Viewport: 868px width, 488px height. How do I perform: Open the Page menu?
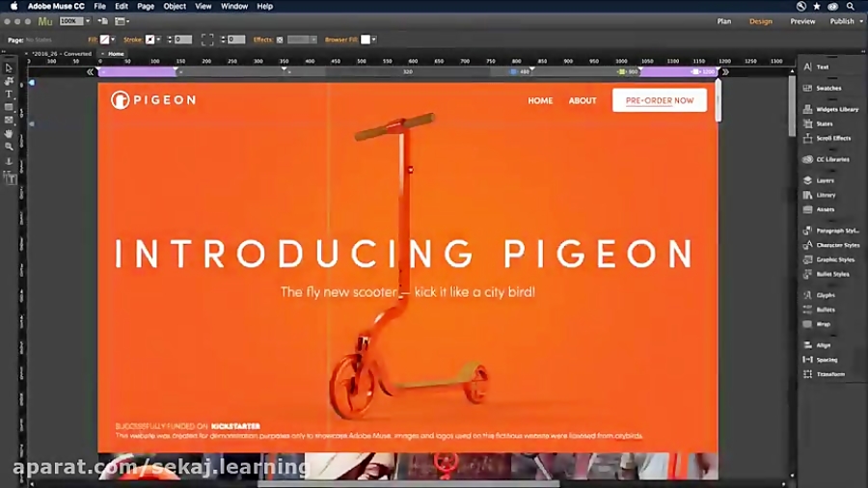[146, 6]
